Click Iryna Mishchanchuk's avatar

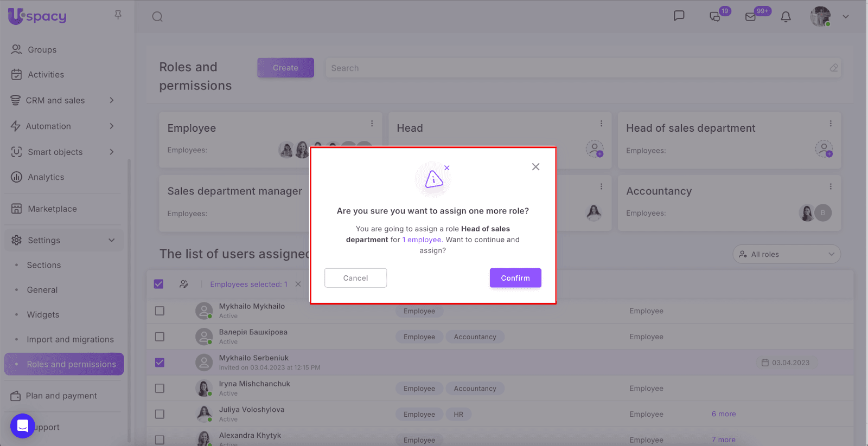click(204, 389)
